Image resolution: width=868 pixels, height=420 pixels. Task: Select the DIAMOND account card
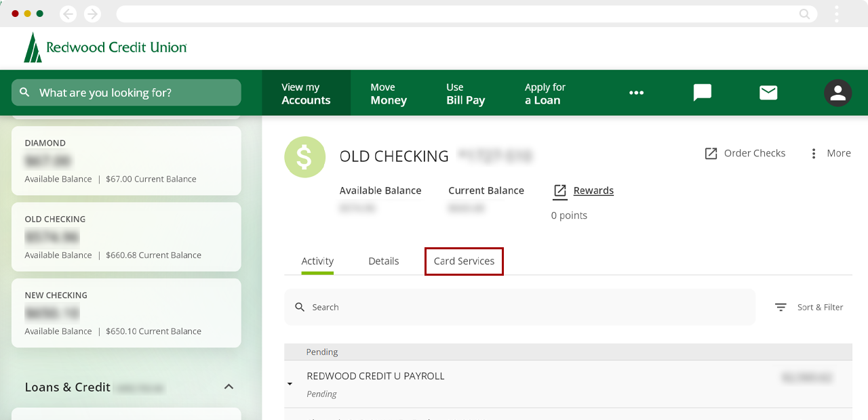[x=126, y=161]
